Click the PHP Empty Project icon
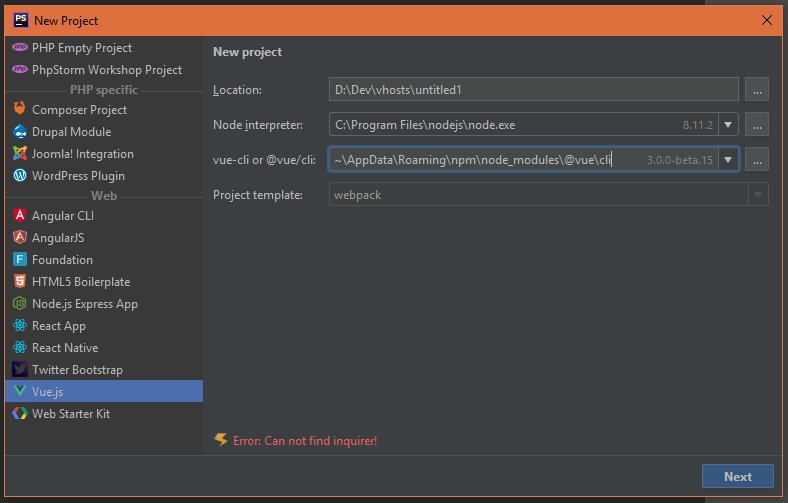The height and width of the screenshot is (503, 788). (x=20, y=48)
